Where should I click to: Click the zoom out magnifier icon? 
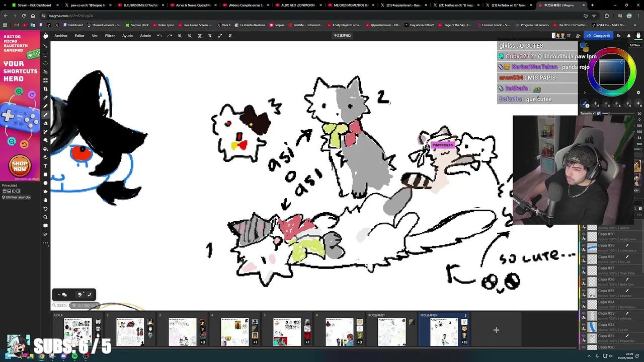190,36
